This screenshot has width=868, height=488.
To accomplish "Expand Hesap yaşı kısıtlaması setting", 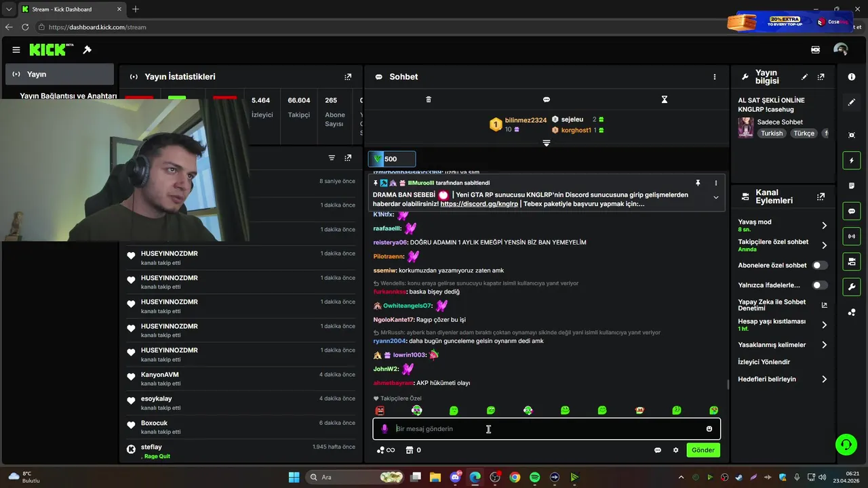I will point(825,325).
